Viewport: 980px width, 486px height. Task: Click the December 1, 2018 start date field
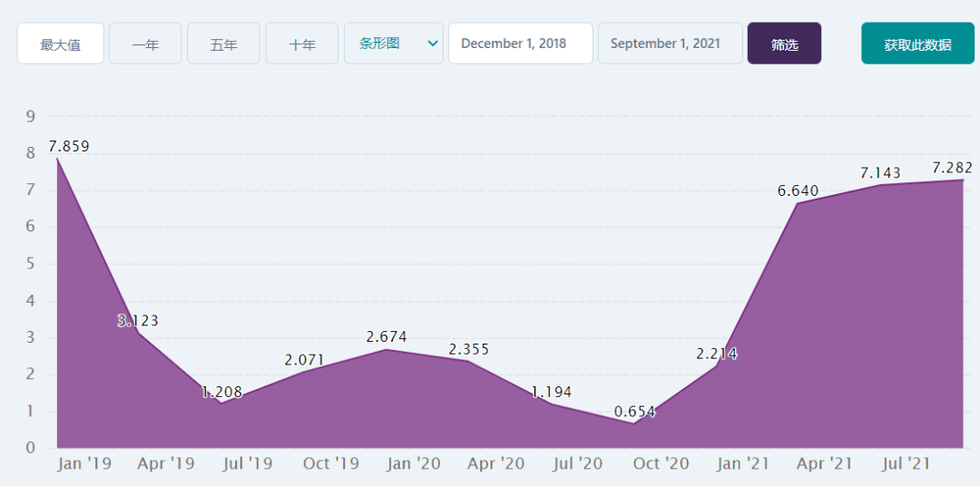(520, 44)
